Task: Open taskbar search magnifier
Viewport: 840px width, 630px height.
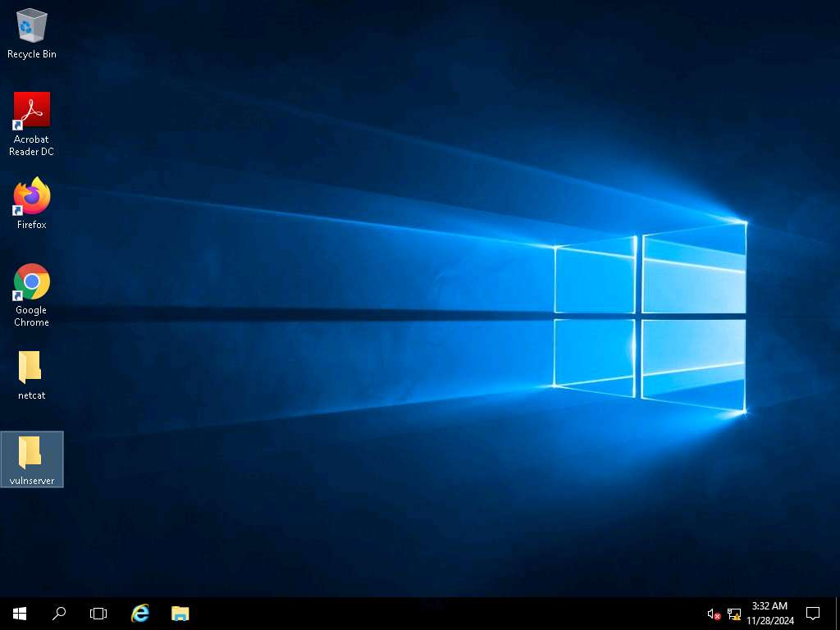Action: tap(59, 614)
